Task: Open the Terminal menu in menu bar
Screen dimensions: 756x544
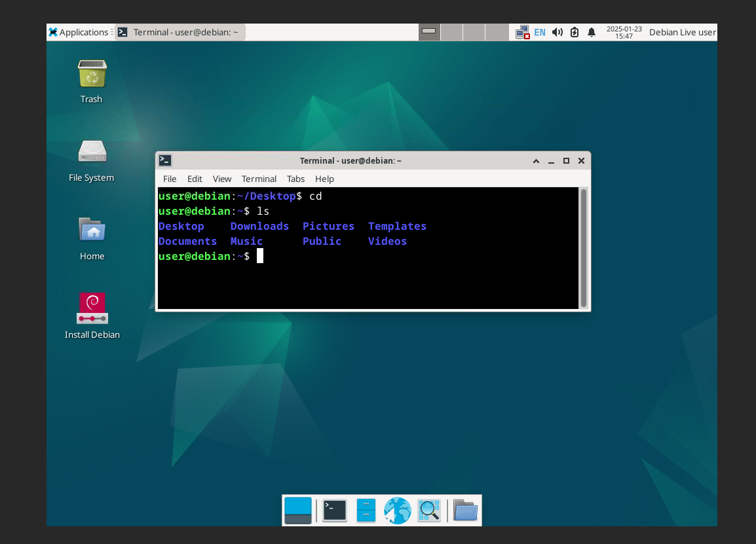Action: point(259,179)
